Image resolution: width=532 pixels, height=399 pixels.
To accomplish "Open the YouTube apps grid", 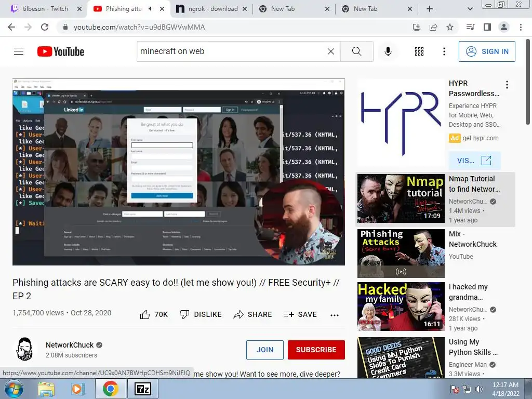I will 419,51.
